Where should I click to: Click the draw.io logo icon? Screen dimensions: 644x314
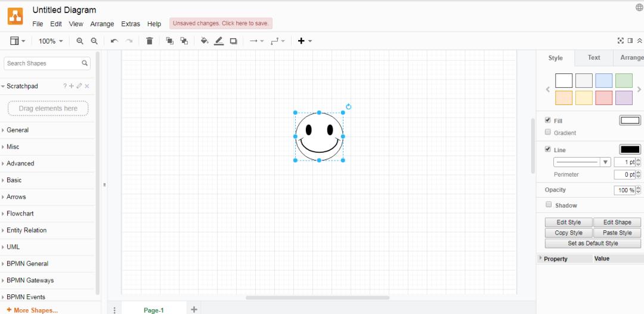point(15,16)
